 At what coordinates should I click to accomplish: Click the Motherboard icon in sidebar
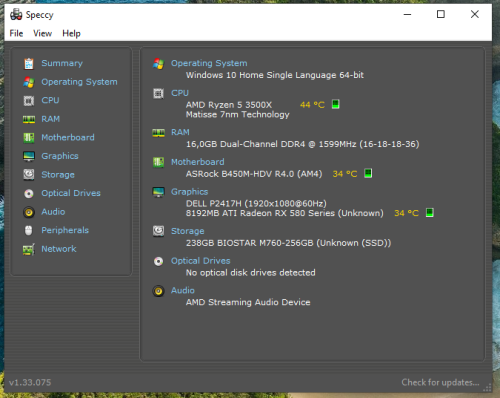29,138
